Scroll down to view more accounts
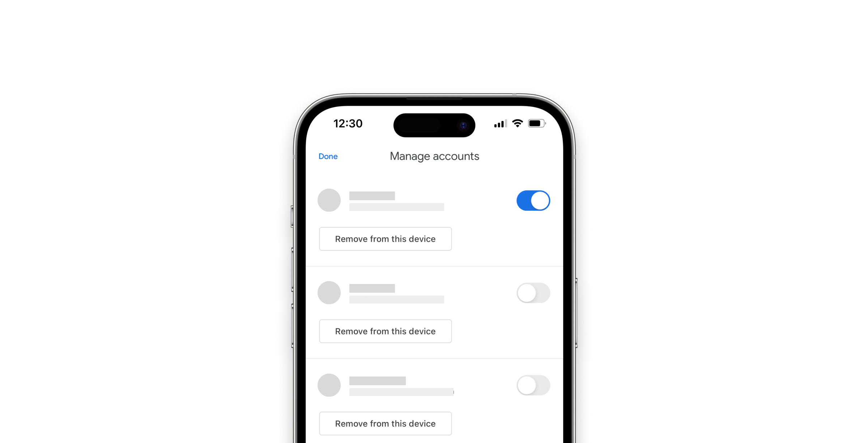 click(434, 311)
